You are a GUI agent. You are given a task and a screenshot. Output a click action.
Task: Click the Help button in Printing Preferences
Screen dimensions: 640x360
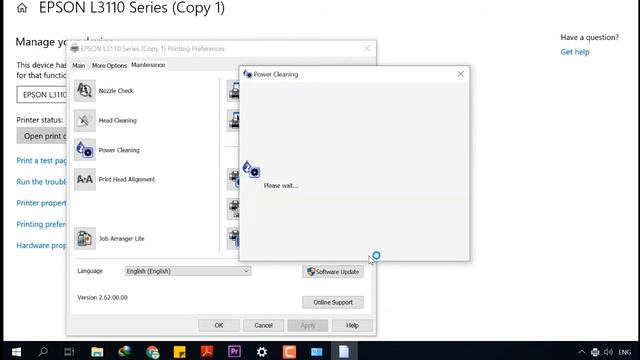click(352, 325)
